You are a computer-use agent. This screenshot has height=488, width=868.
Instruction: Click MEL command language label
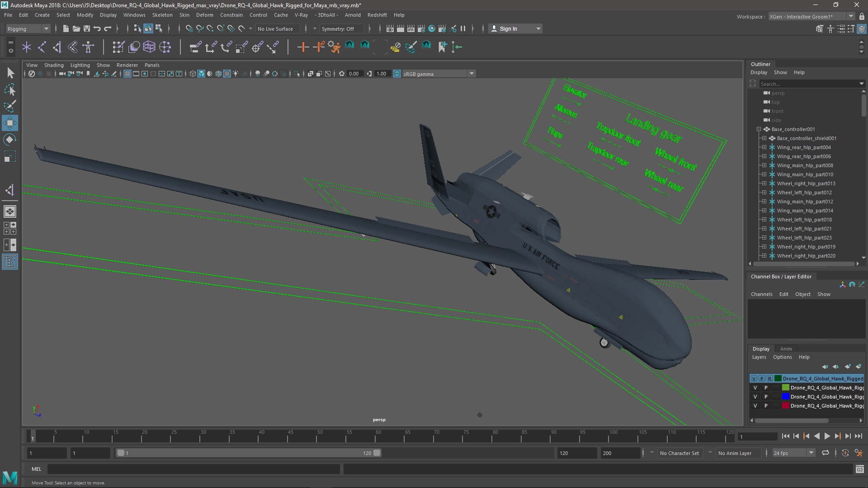[36, 469]
